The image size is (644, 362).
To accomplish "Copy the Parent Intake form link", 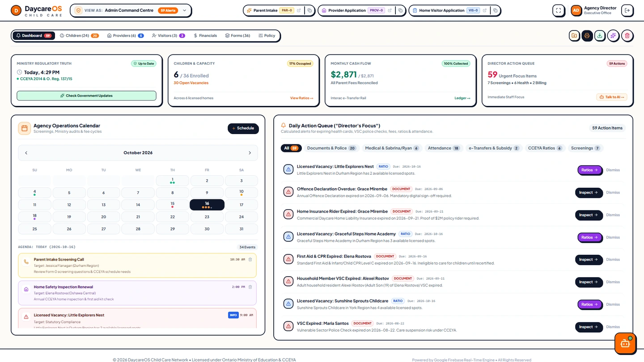I will point(309,10).
